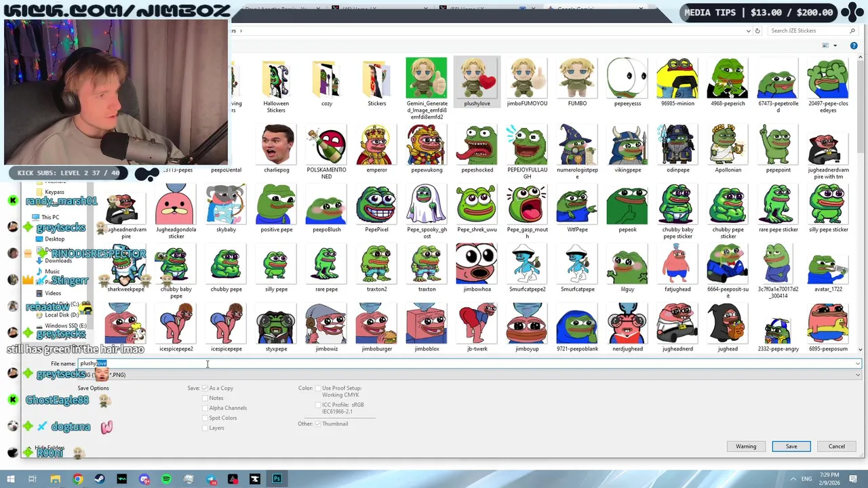
Task: Enable the Notes checkbox
Action: (205, 398)
